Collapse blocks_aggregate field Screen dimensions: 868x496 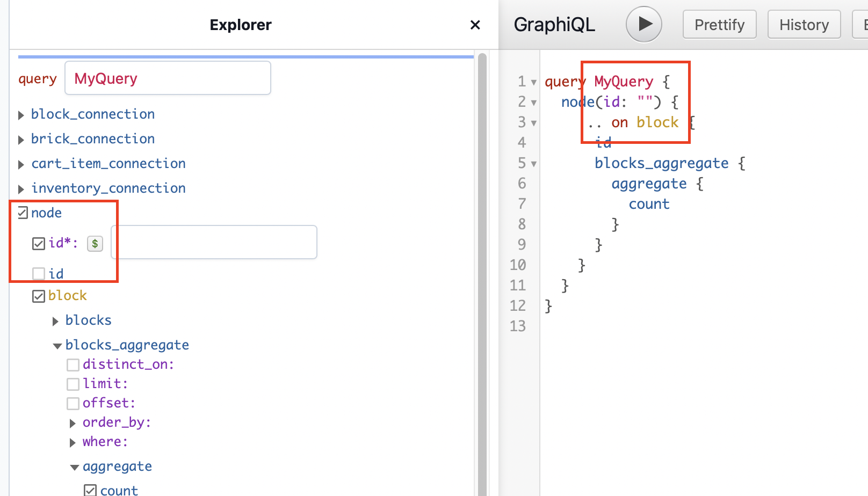(x=57, y=346)
